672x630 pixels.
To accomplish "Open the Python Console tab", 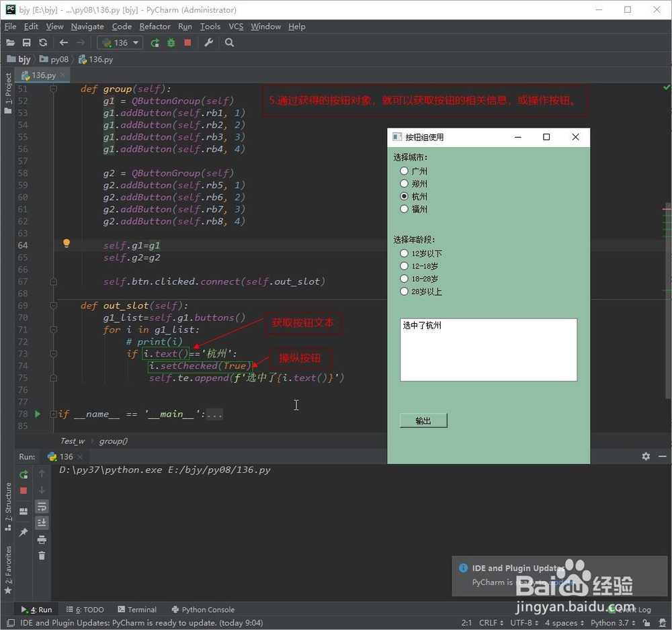I will click(203, 609).
